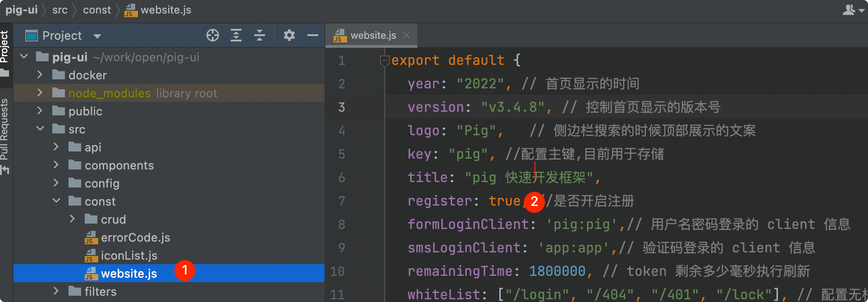Expand the components folder
This screenshot has width=868, height=302.
[56, 165]
